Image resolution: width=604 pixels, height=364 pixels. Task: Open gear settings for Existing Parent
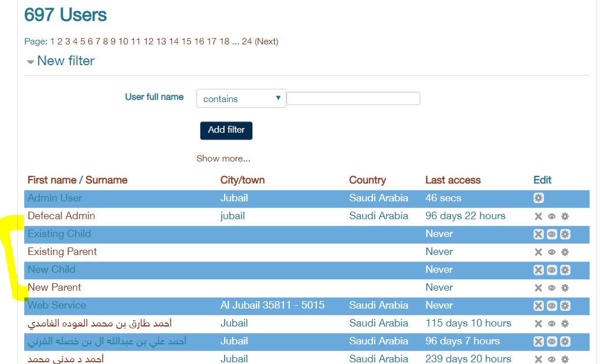click(565, 252)
